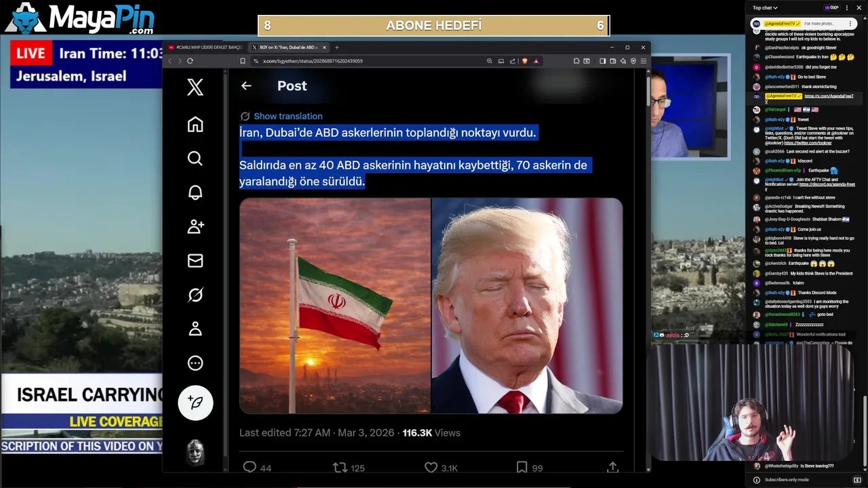Click Show translation link
868x488 pixels.
288,117
